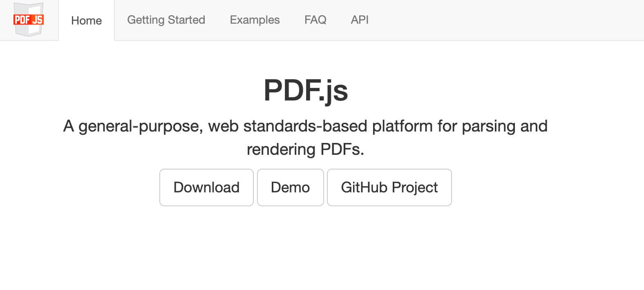This screenshot has width=644, height=290.
Task: Select the Home tab
Action: coord(86,20)
